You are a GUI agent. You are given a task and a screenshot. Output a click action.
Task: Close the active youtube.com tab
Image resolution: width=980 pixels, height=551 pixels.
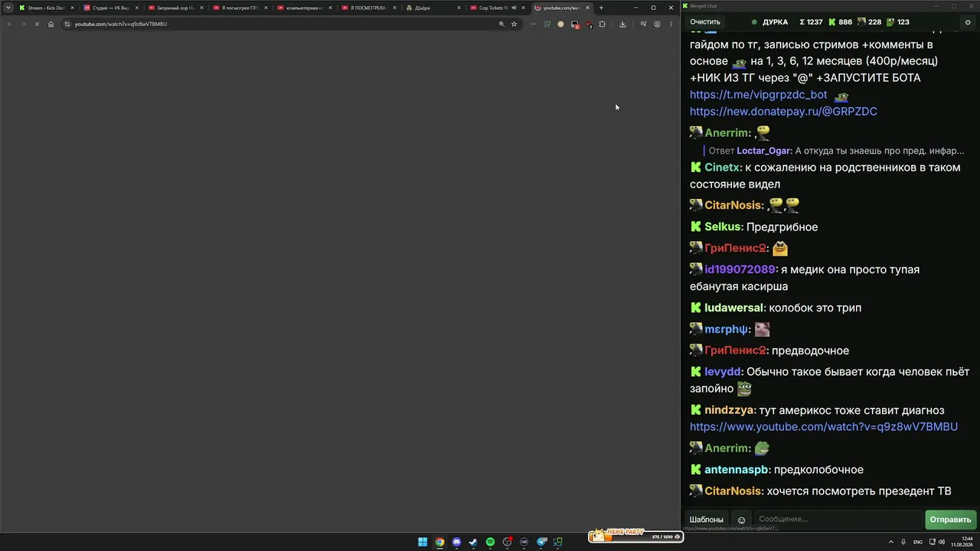point(587,8)
